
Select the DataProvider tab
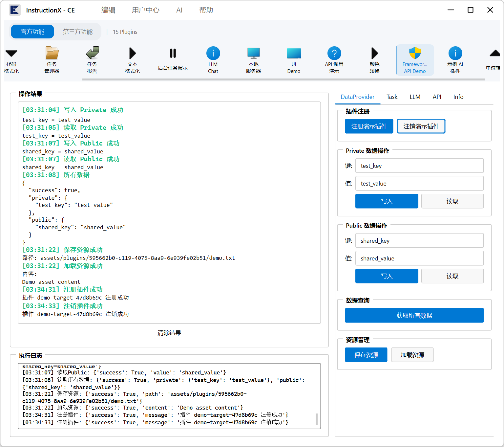pyautogui.click(x=358, y=97)
